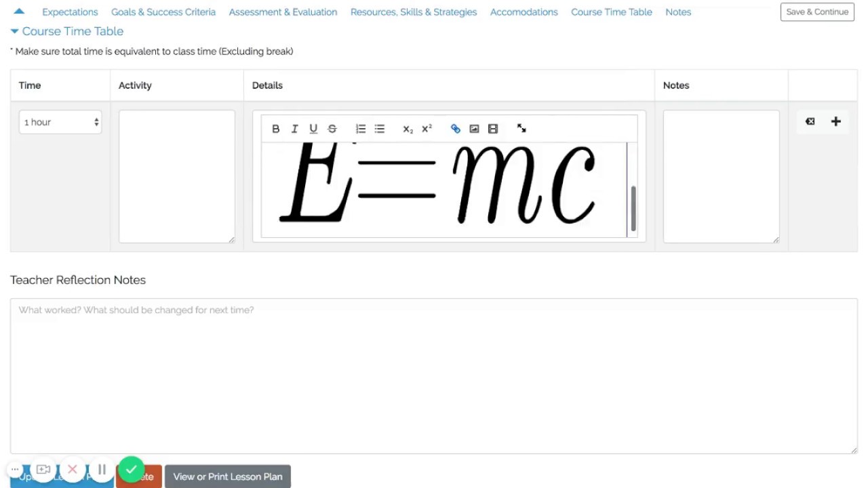Viewport: 868px width, 488px height.
Task: Toggle bold formatting in Details editor
Action: pos(275,129)
